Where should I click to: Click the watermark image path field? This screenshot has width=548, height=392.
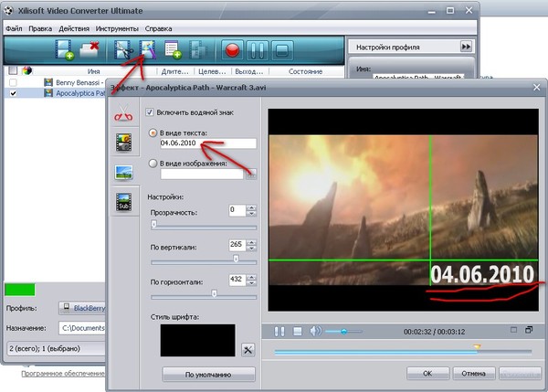pos(202,175)
